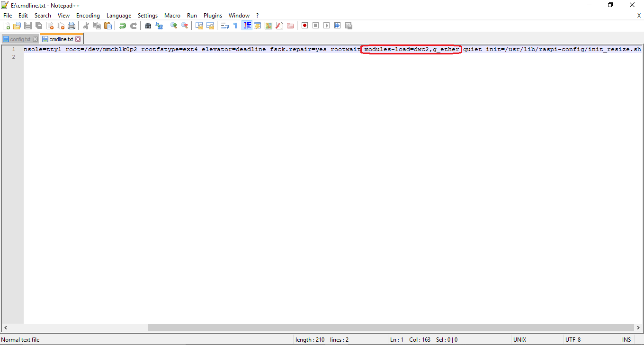Click the Open file folder icon
The width and height of the screenshot is (644, 345).
(x=17, y=26)
